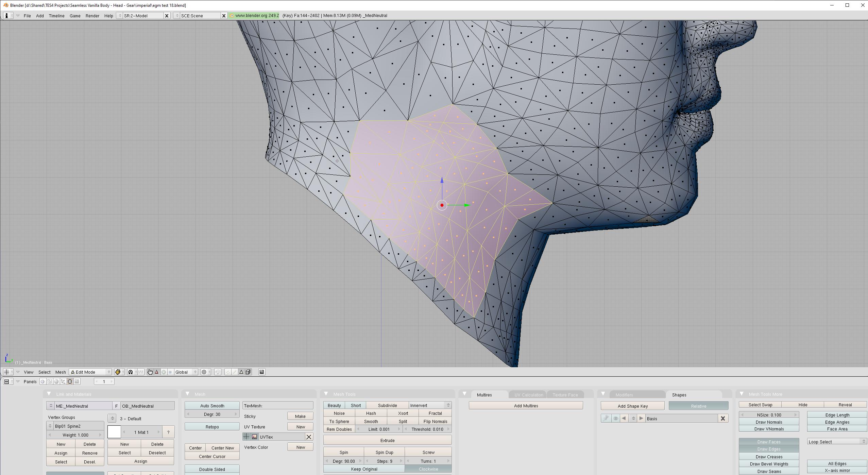The width and height of the screenshot is (868, 475).
Task: Click the pin icon beside Basis shape
Action: 606,419
